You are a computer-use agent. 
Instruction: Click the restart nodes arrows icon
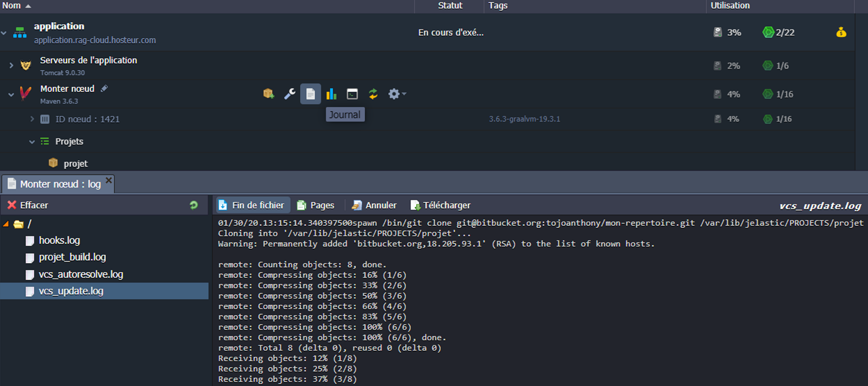373,94
